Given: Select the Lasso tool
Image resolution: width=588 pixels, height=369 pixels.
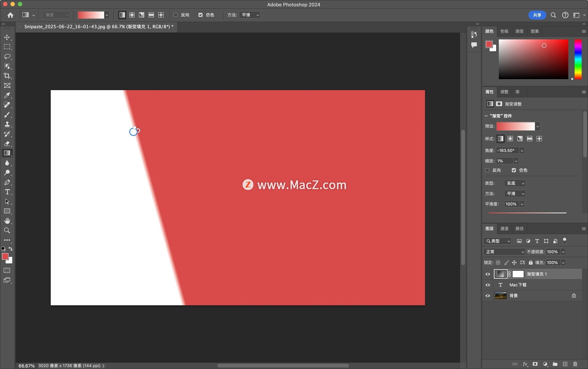Looking at the screenshot, I should click(7, 57).
